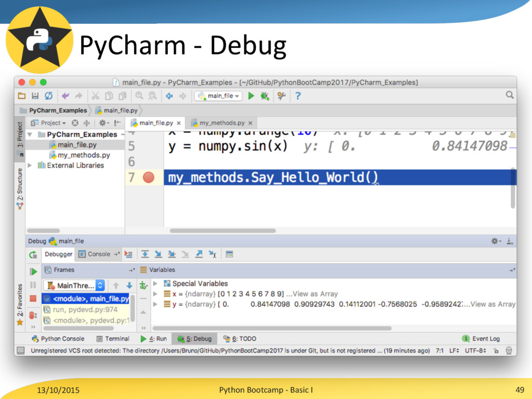Open file with the folder toolbar icon

22,96
